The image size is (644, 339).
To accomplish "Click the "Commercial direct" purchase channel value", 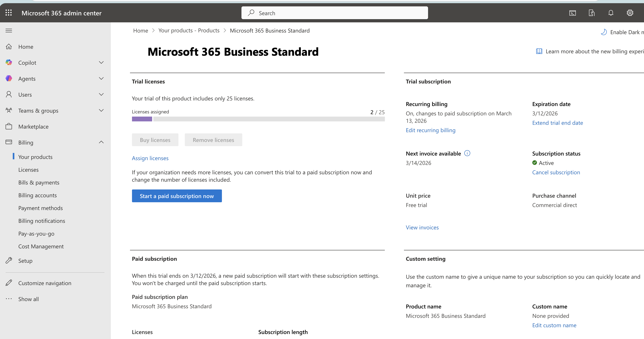I will tap(554, 205).
